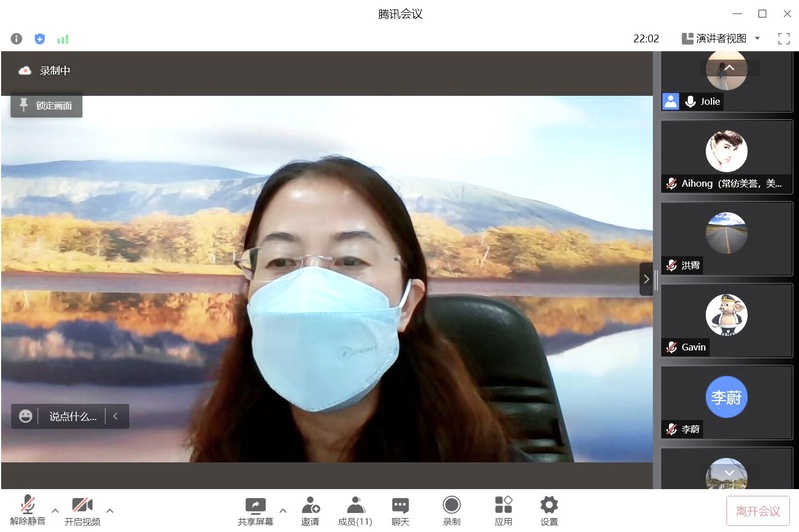This screenshot has height=532, width=799.
Task: Click the Leave Meeting (离开会议) button
Action: tap(757, 511)
